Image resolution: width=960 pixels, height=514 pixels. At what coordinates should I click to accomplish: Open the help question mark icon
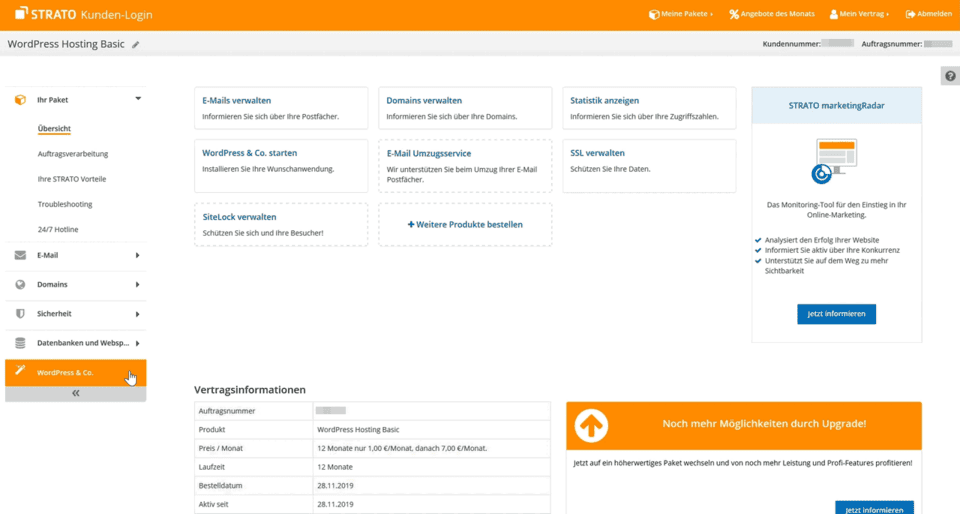pyautogui.click(x=950, y=77)
